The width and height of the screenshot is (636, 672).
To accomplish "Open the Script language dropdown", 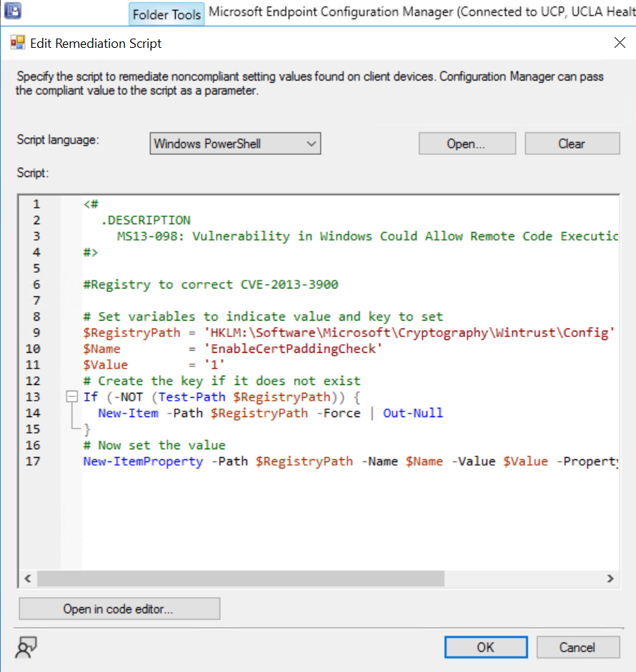I will click(x=312, y=143).
